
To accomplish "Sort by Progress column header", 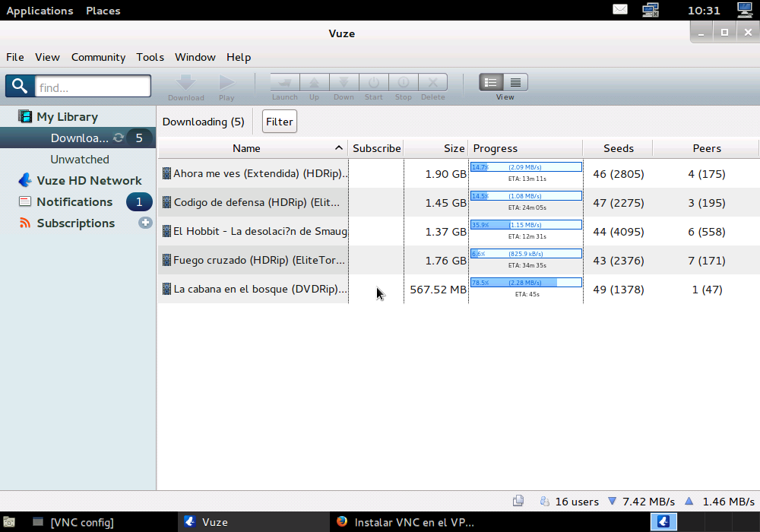I will 526,148.
